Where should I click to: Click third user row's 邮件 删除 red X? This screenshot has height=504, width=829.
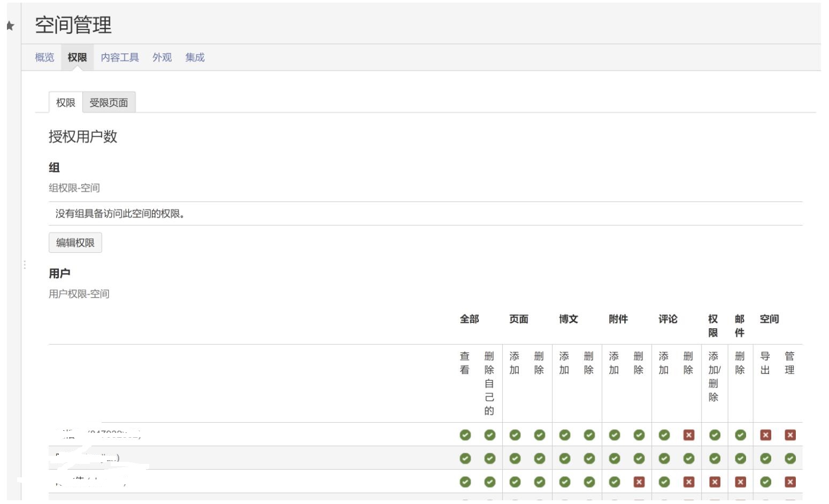[740, 482]
